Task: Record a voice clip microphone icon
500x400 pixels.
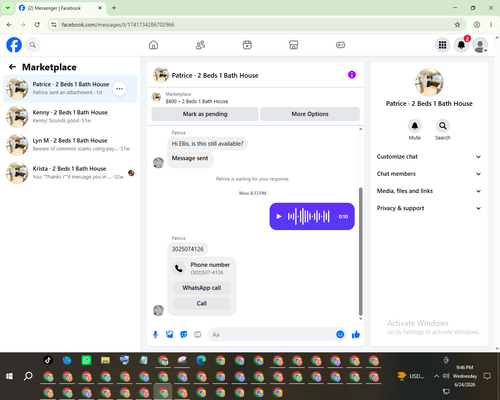Action: (155, 334)
